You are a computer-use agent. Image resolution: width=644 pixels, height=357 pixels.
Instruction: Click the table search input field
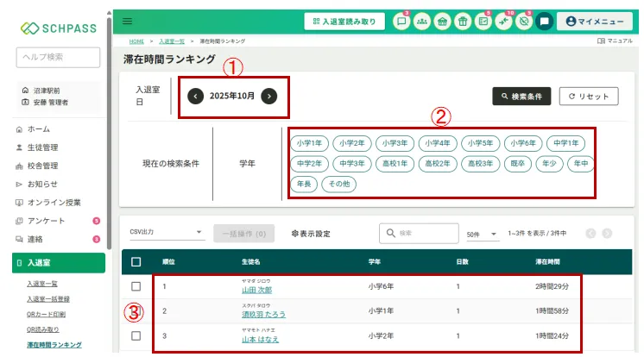(x=423, y=233)
